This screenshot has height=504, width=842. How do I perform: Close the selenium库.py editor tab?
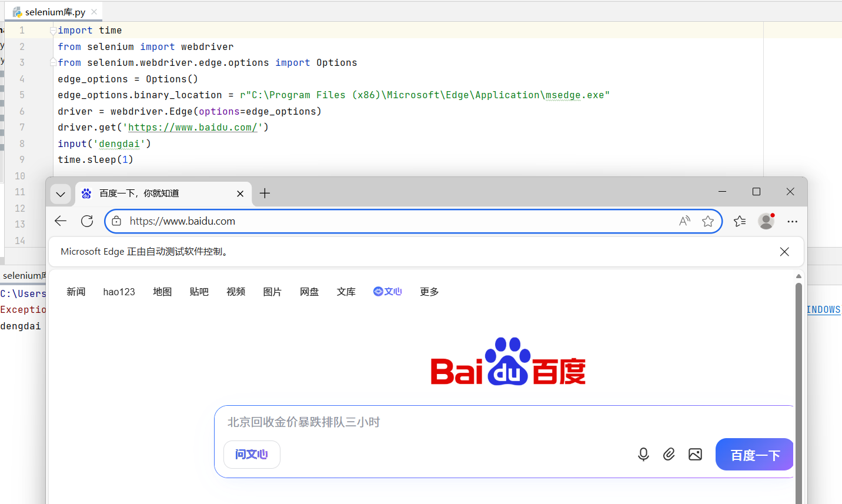point(94,12)
